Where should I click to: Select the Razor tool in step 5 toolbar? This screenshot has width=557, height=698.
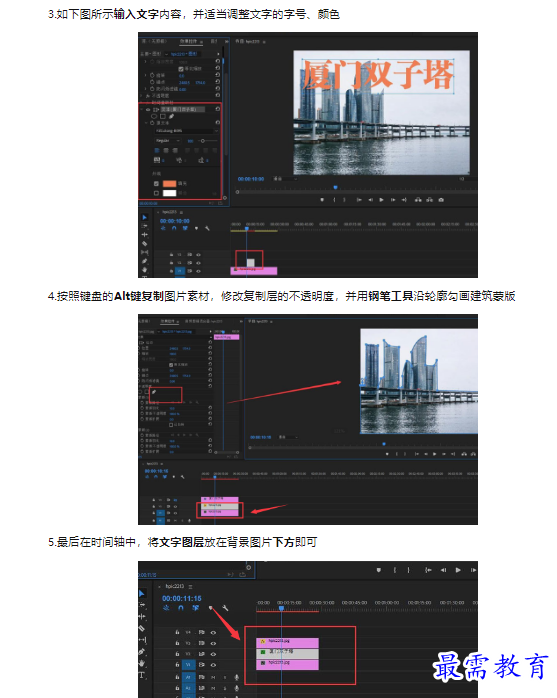click(142, 628)
